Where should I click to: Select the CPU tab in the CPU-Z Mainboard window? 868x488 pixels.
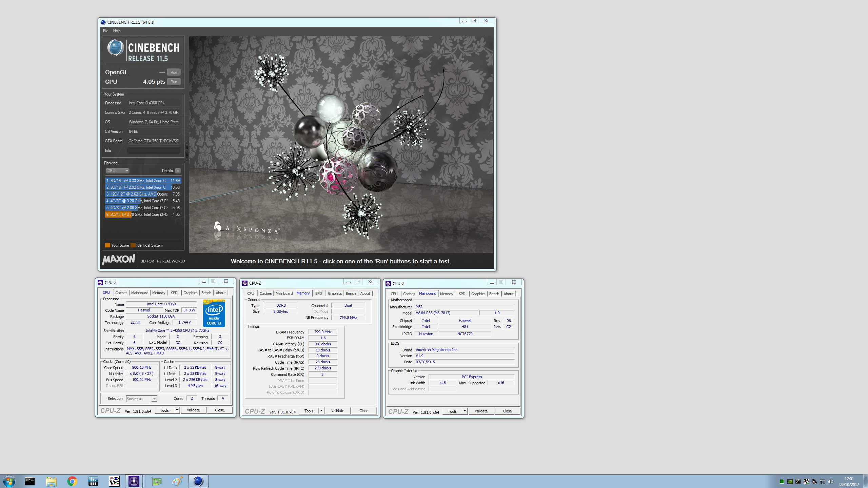[x=394, y=294]
